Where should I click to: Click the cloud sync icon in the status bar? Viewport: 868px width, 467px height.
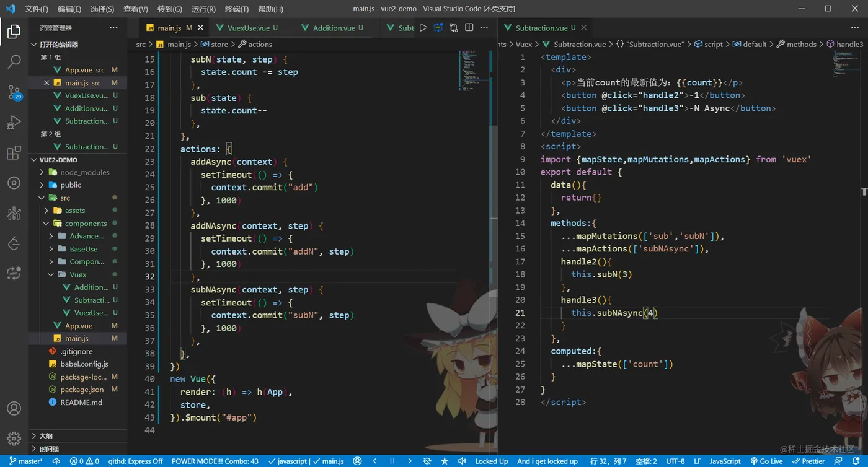pos(56,461)
